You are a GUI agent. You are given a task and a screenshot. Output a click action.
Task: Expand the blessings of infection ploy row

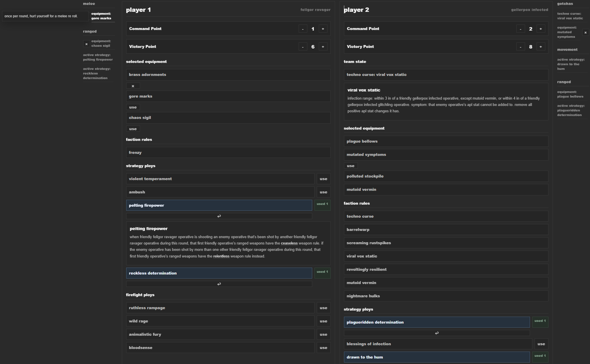438,344
